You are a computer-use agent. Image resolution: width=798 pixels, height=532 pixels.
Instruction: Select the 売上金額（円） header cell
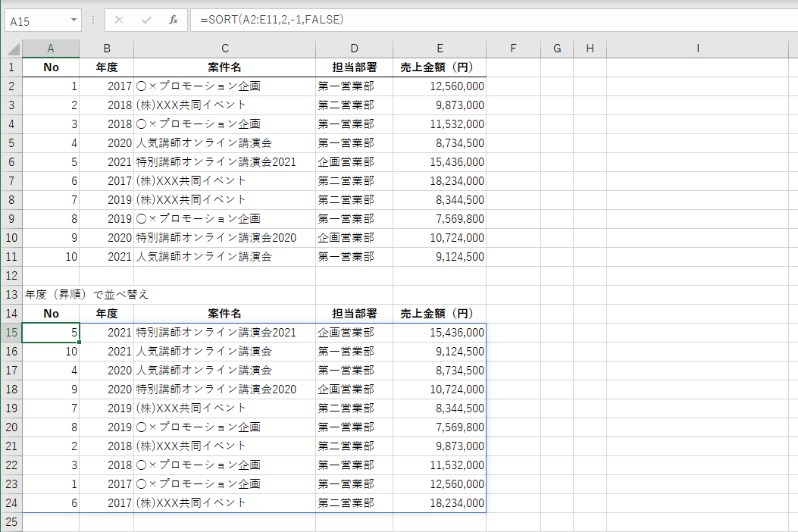coord(440,67)
